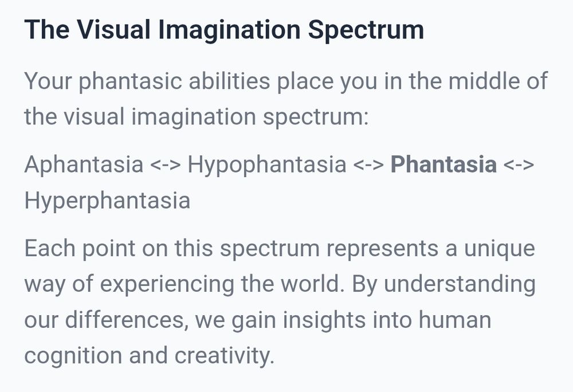Screen dimensions: 573x392
Task: Click the word "phantasic" in the first paragraph
Action: (x=130, y=81)
